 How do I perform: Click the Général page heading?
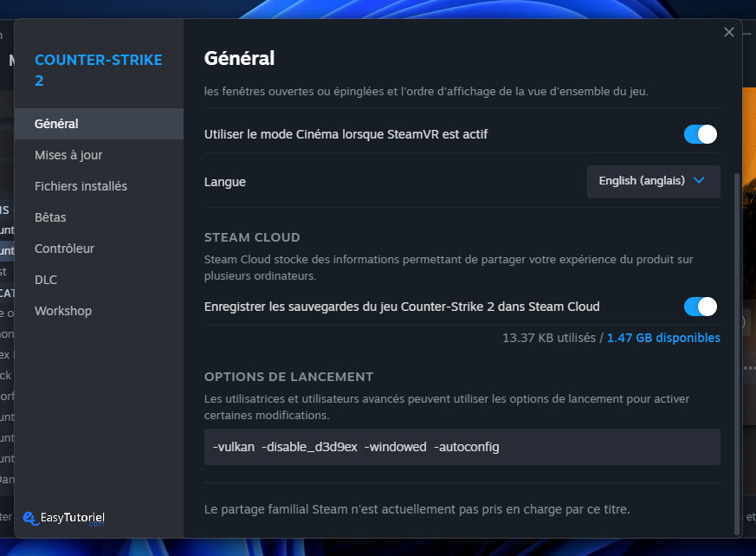(x=239, y=58)
